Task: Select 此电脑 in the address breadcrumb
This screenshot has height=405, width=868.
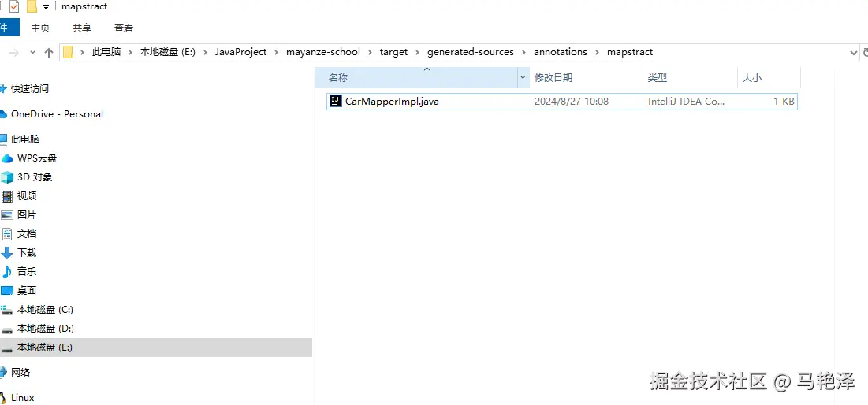Action: click(x=106, y=52)
